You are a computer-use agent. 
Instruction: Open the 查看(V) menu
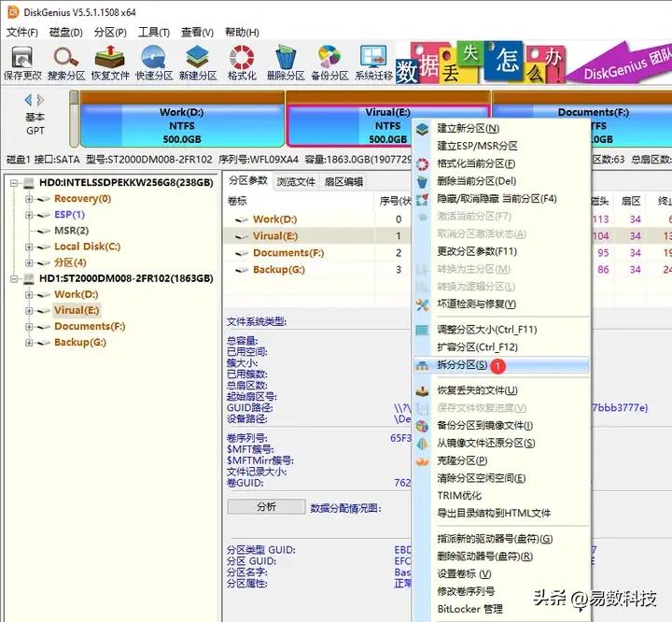pyautogui.click(x=197, y=32)
